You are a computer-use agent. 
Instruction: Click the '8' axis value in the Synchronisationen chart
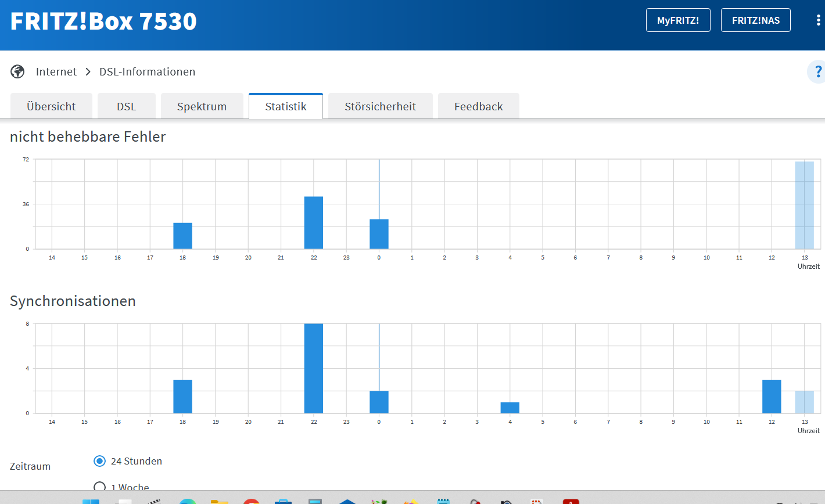(27, 323)
